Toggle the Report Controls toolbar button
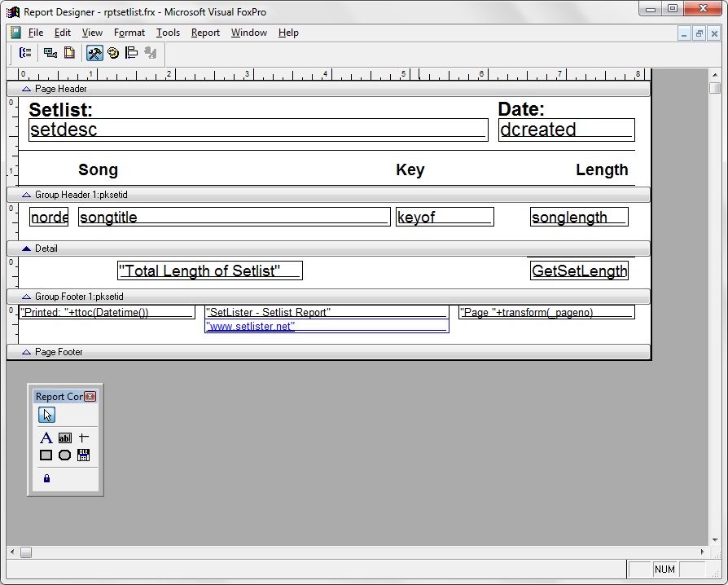This screenshot has width=728, height=585. point(94,53)
